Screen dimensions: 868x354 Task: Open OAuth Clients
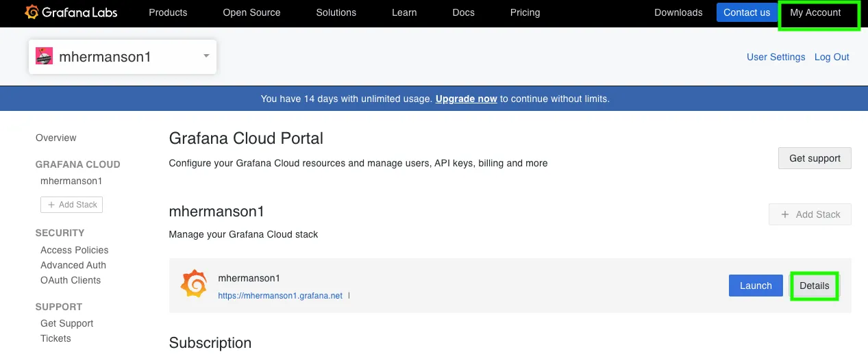click(x=71, y=280)
